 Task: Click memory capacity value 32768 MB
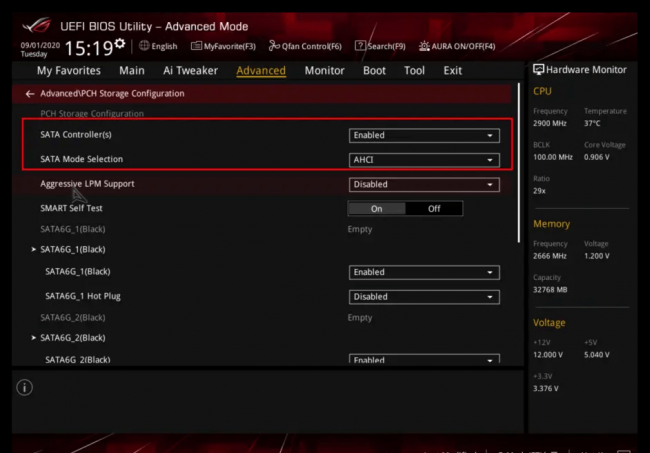(550, 290)
